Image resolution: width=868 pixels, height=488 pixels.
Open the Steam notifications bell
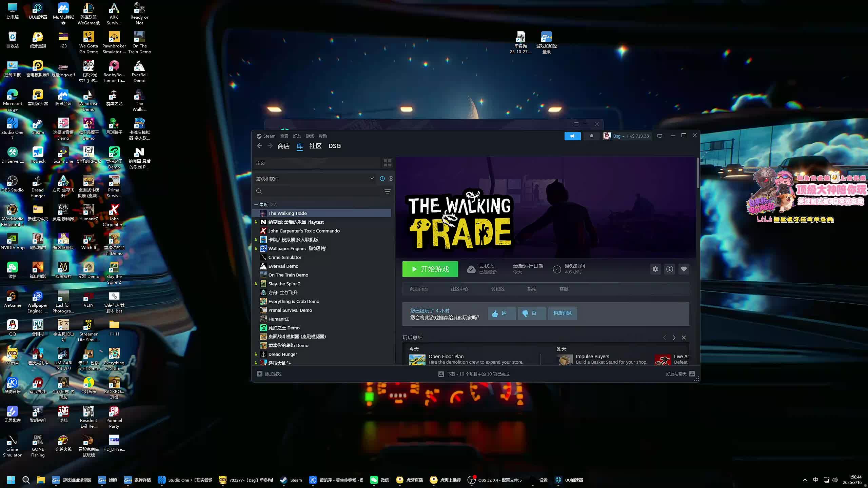coord(591,136)
